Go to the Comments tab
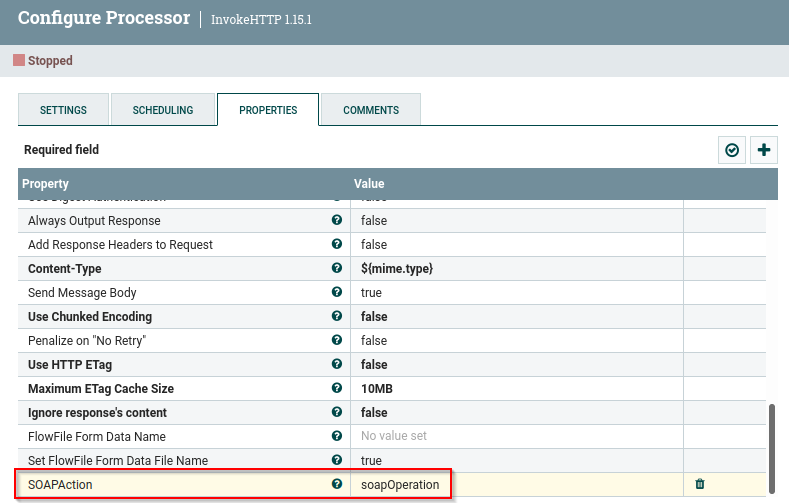Image resolution: width=789 pixels, height=503 pixels. pyautogui.click(x=371, y=110)
